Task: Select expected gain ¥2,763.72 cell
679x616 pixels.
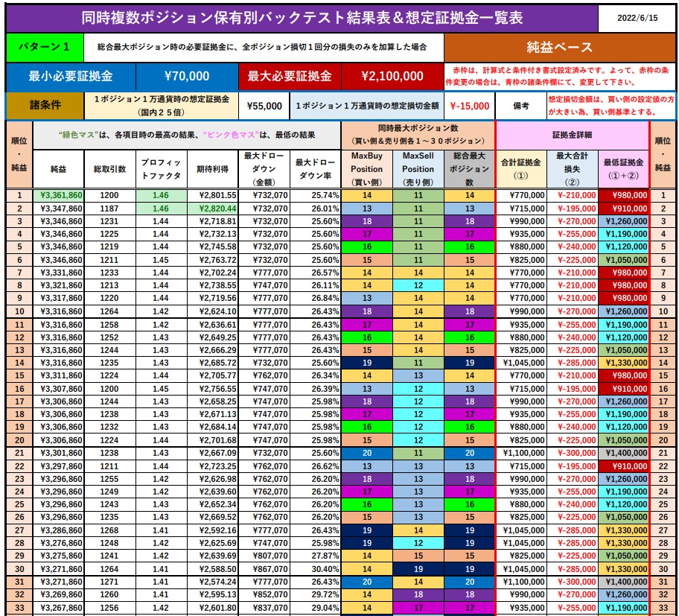Action: [x=213, y=260]
